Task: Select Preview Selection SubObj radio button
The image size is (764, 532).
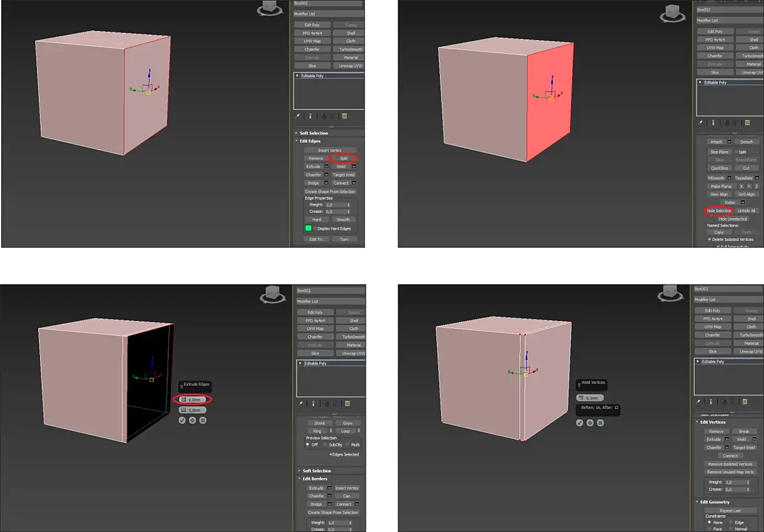Action: (326, 445)
